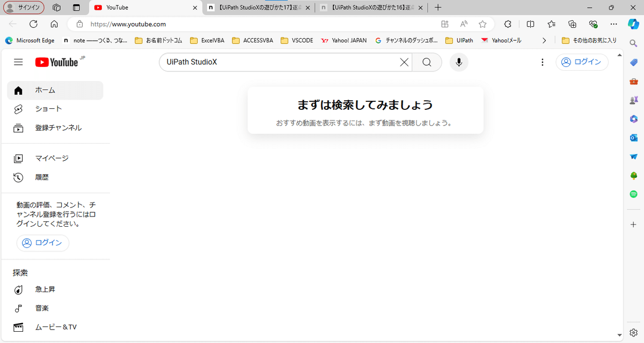
Task: Close the YouTube tab
Action: coord(195,8)
